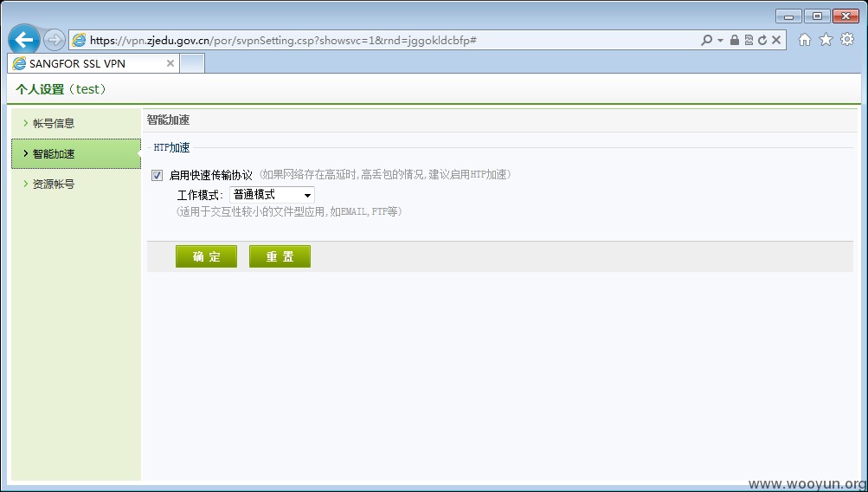Viewport: 868px width, 492px height.
Task: Minimize the browser window
Action: 789,16
